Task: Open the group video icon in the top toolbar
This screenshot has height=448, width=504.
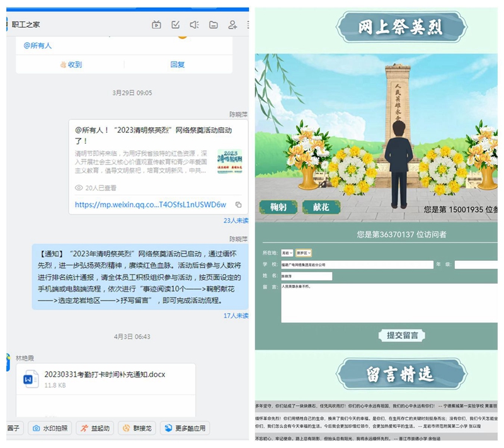Action: point(156,25)
